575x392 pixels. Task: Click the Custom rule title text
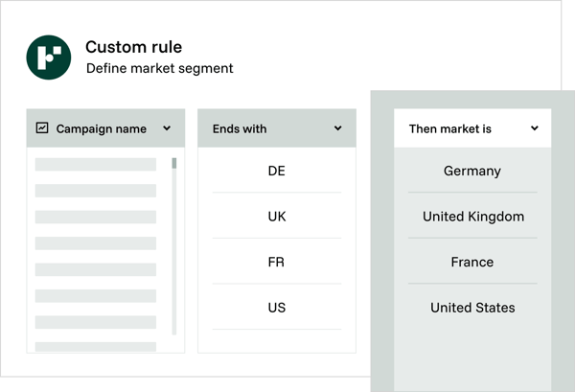(x=133, y=47)
